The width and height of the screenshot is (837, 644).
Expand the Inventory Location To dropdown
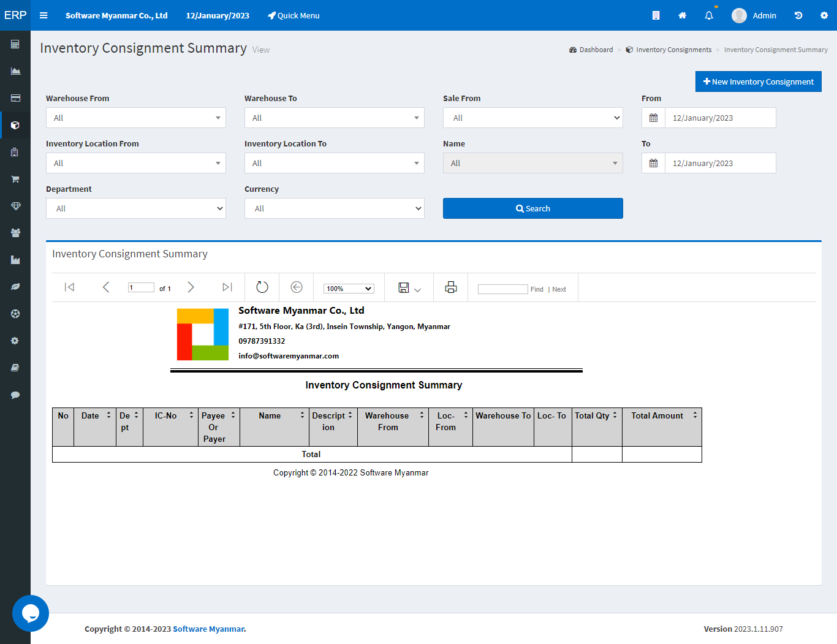(x=335, y=163)
